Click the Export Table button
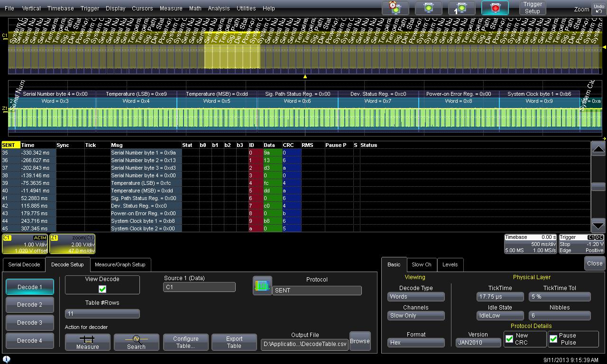607x364 pixels. coord(234,342)
